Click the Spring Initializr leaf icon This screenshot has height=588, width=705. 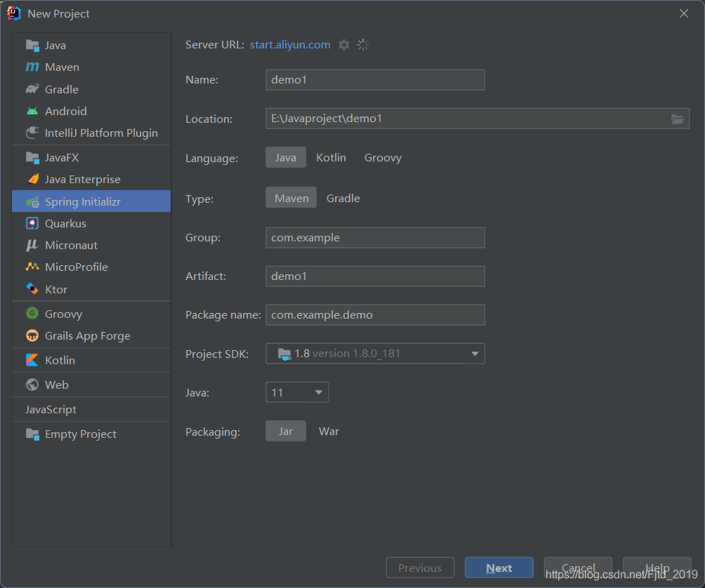click(x=32, y=202)
